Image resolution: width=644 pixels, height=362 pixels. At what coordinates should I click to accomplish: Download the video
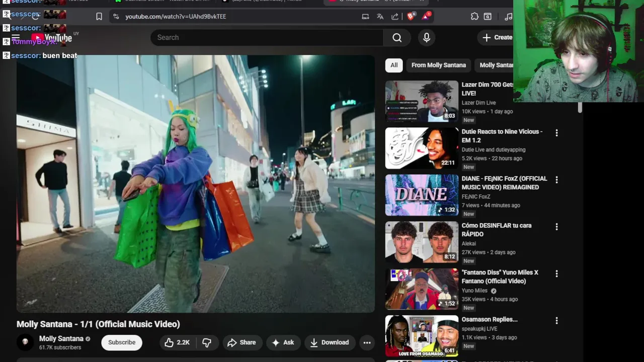(x=330, y=342)
